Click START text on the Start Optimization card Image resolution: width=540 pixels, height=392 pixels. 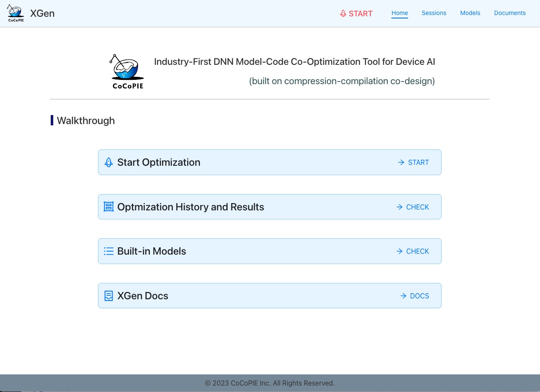point(418,162)
